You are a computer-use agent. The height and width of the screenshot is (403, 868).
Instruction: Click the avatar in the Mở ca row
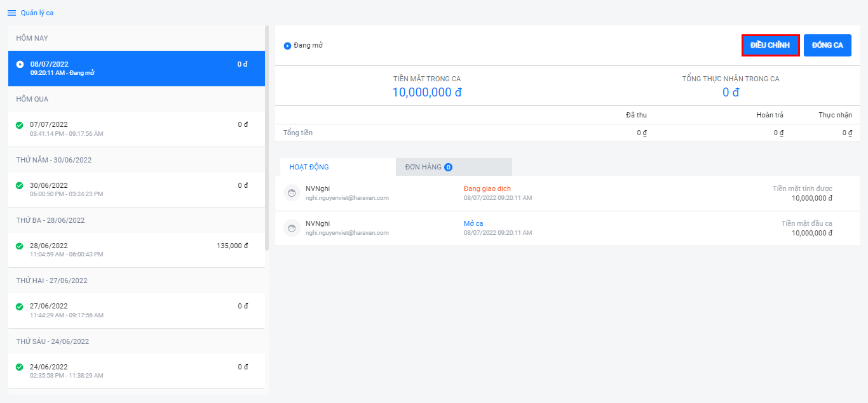point(292,228)
